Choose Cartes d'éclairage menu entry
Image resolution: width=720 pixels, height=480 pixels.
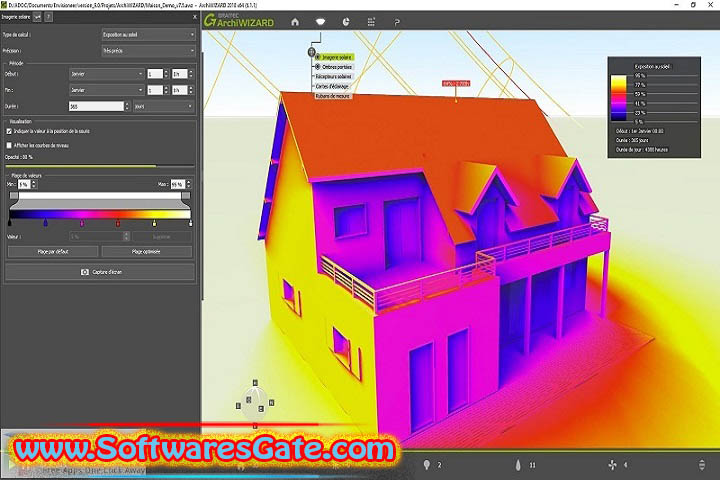pos(332,86)
